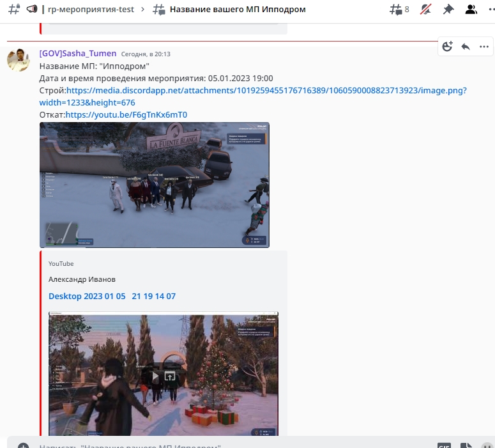Go to the rp-мероприятия-test parent channel
This screenshot has height=448, width=495.
(x=91, y=10)
